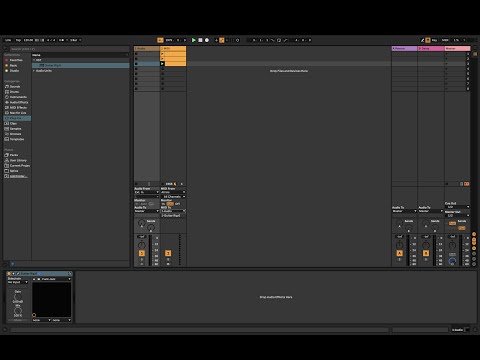
Task: Click Add Folder in Places
Action: point(18,176)
